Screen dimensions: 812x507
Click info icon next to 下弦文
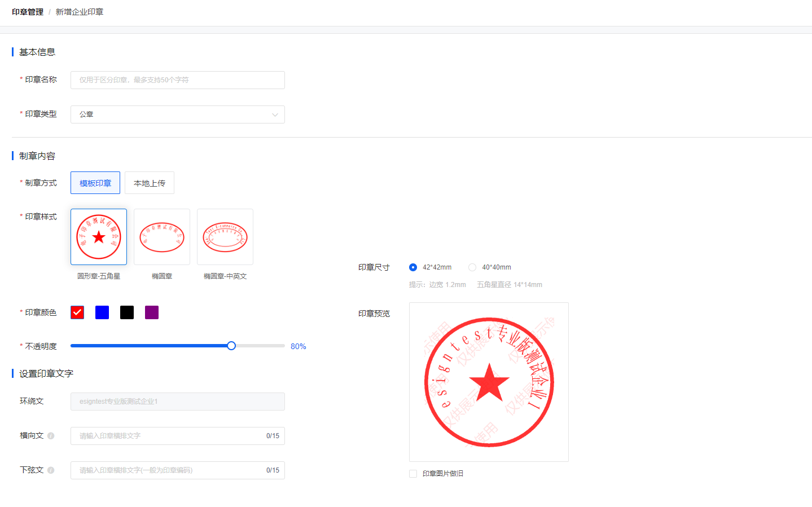(51, 470)
